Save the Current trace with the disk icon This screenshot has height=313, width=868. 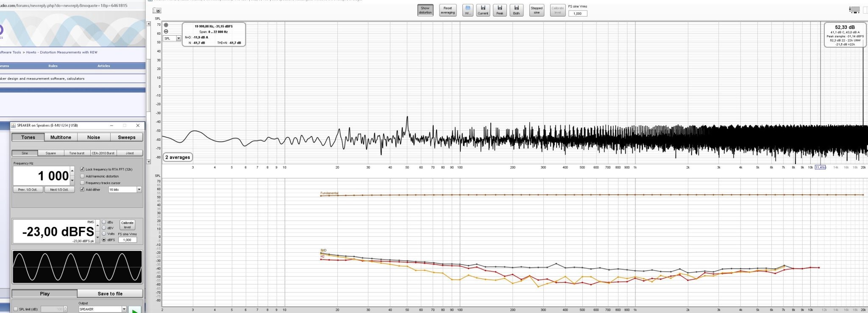[483, 10]
